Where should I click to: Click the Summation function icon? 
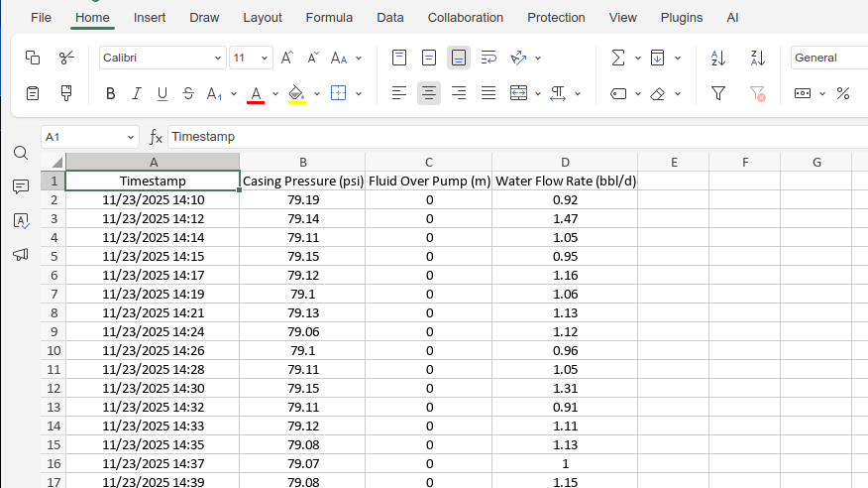pos(618,58)
